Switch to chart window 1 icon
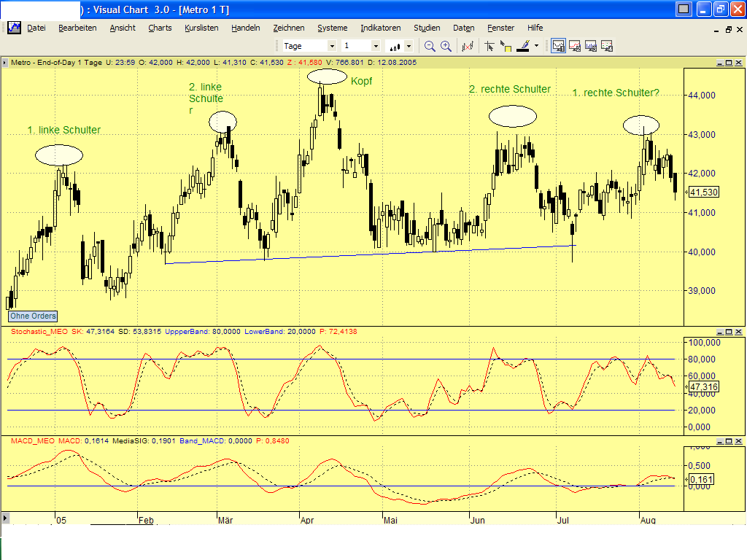 pos(558,45)
